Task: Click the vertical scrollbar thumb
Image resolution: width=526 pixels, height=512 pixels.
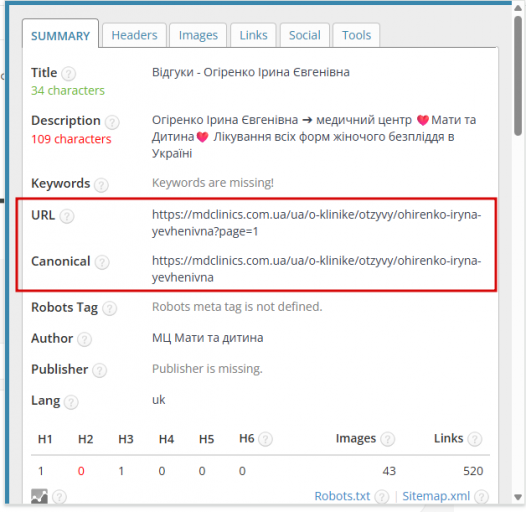Action: pyautogui.click(x=518, y=75)
